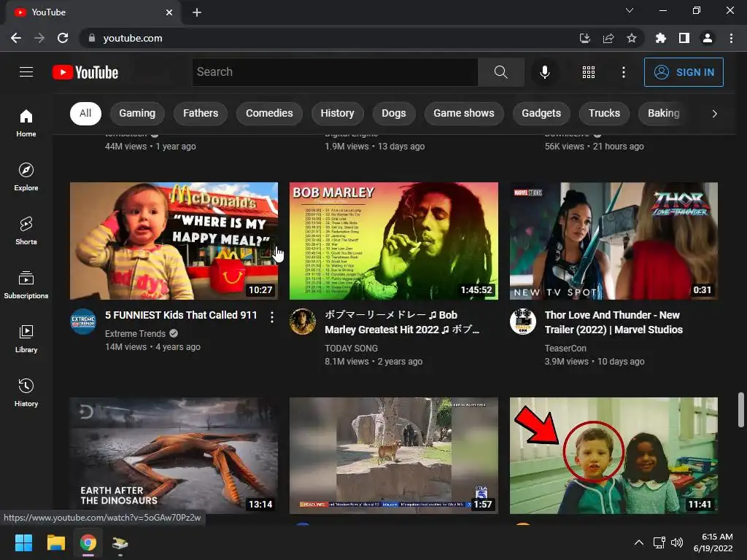Open options for 5 FUNNIEST Kids video
The width and height of the screenshot is (747, 560).
click(271, 317)
